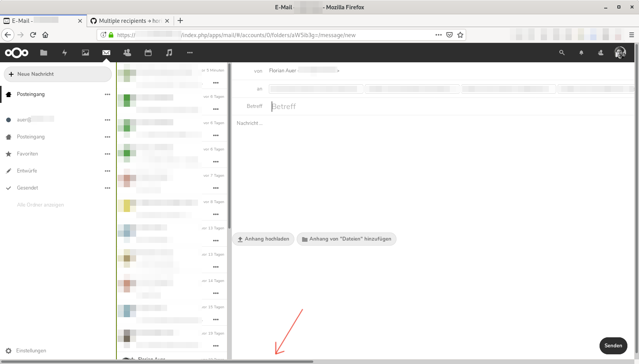Click the Nextcloud logo
This screenshot has height=364, width=639.
[x=17, y=53]
